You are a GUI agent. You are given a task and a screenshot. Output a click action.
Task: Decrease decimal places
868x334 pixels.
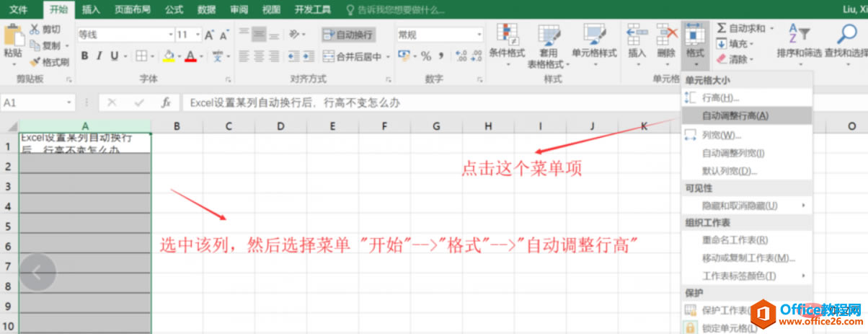[x=477, y=56]
